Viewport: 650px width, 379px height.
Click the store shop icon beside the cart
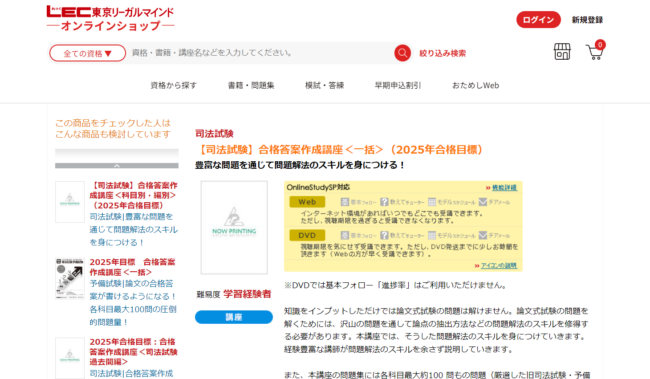pos(562,52)
